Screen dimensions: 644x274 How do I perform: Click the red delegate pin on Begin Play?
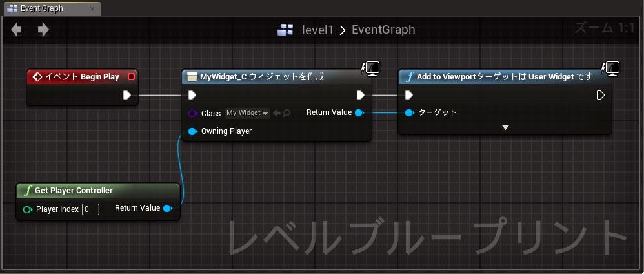[131, 77]
